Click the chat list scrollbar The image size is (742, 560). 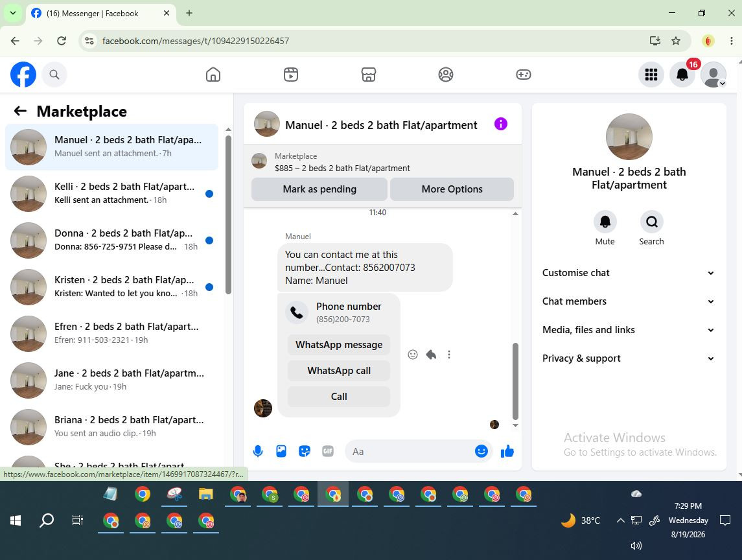(228, 215)
